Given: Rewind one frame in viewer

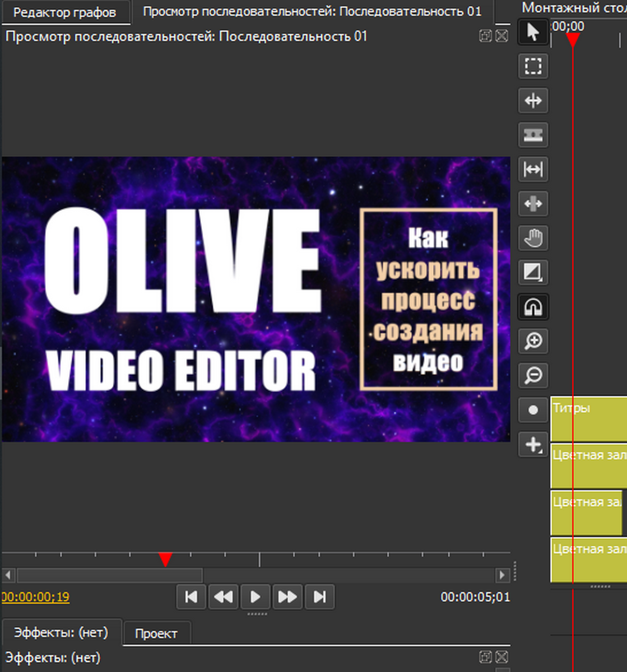Looking at the screenshot, I should coord(224,596).
